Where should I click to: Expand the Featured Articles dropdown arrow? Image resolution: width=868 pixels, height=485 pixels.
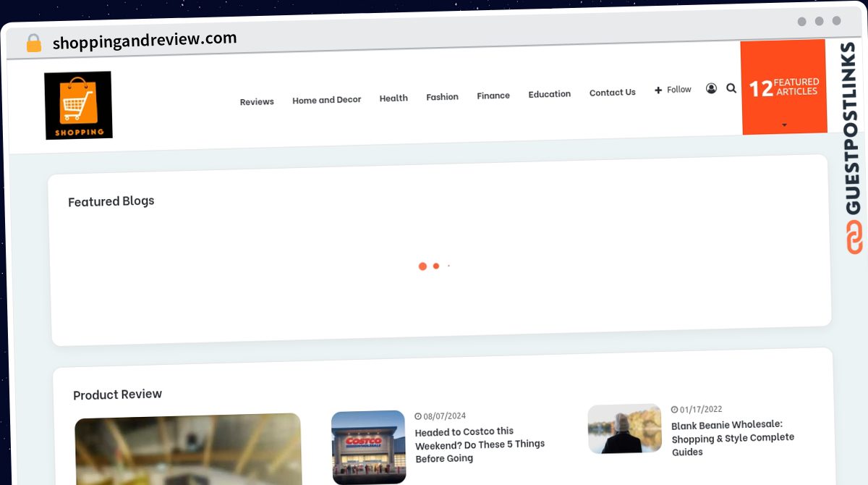[784, 125]
